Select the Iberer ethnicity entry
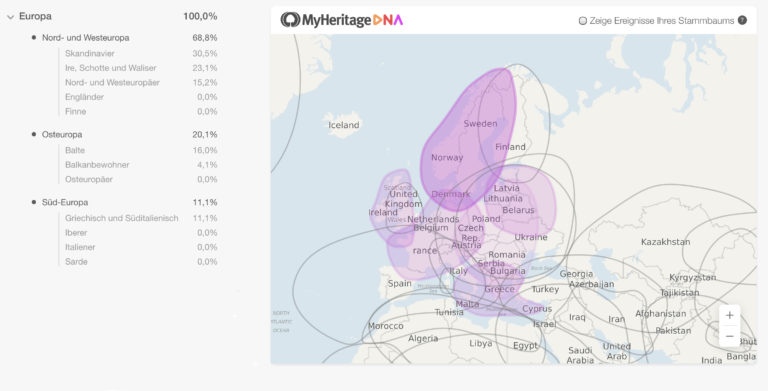768x391 pixels. tap(141, 233)
